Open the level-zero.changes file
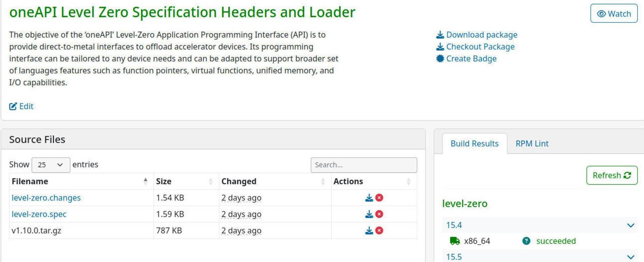 point(46,198)
